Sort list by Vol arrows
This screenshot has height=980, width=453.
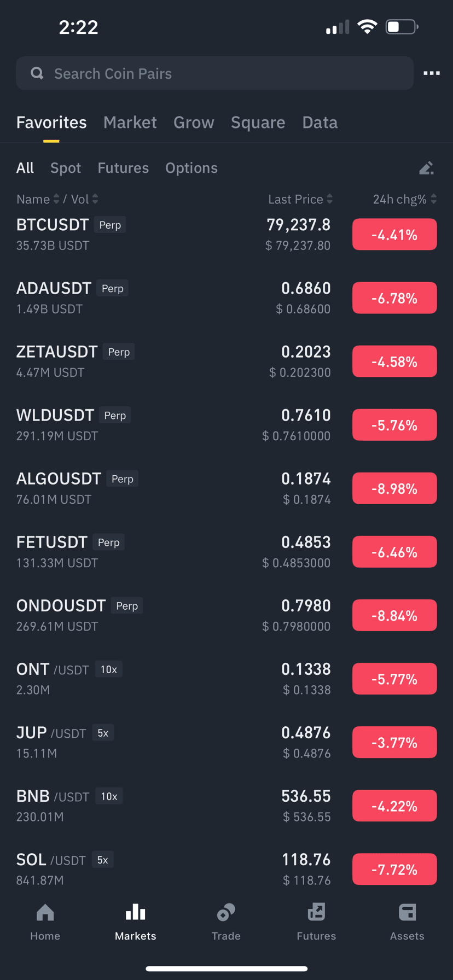(x=95, y=199)
